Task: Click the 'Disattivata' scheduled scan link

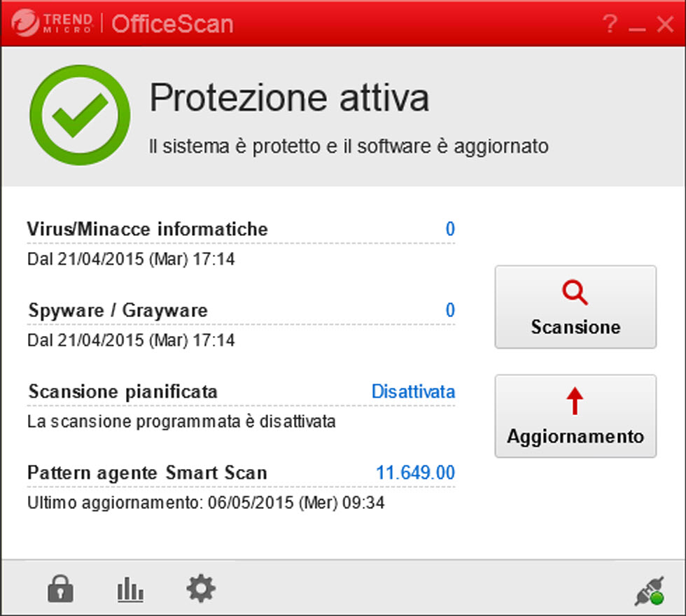Action: [413, 391]
